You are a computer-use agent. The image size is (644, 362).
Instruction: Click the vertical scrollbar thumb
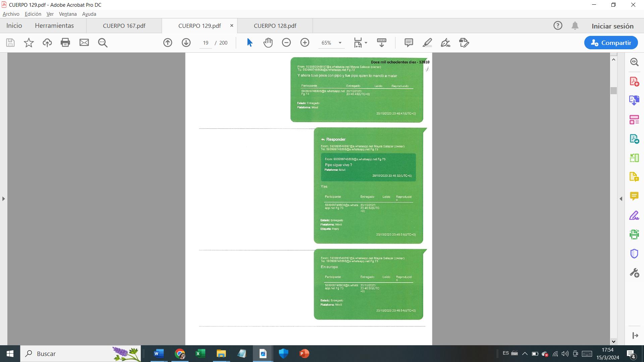614,90
